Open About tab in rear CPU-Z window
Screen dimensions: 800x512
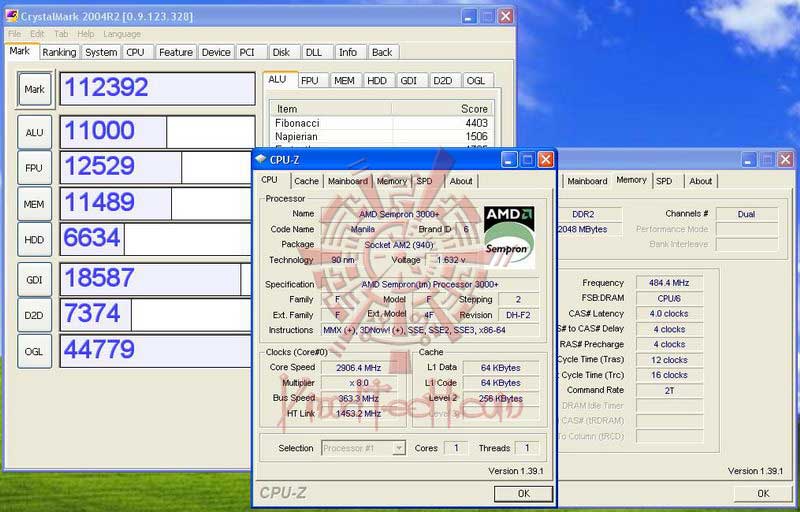click(701, 181)
